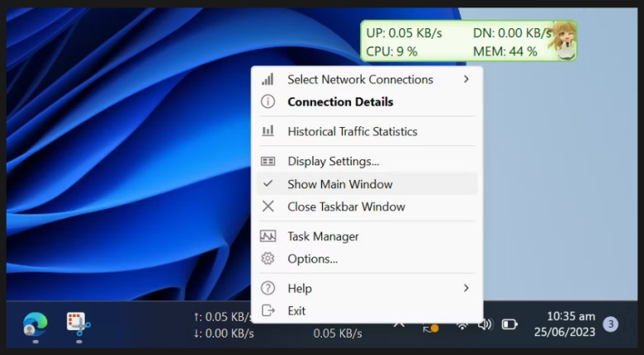Expand the Help submenu arrow
The width and height of the screenshot is (644, 355).
[466, 288]
